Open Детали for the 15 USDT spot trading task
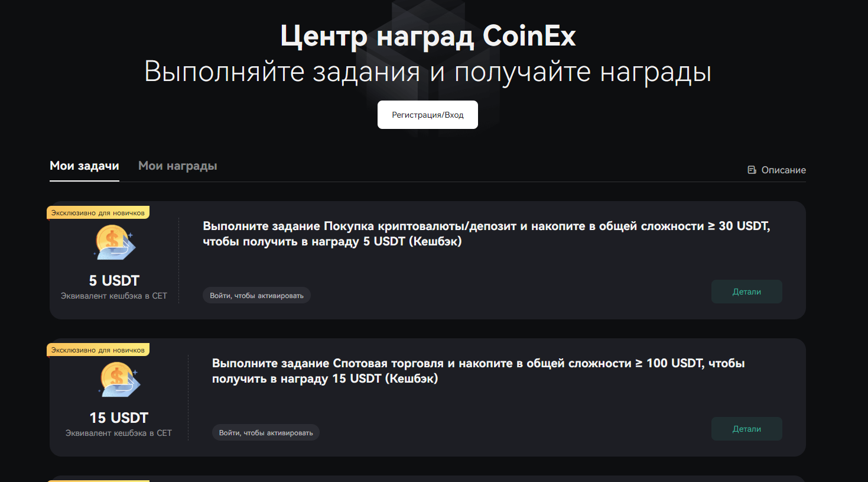 click(x=746, y=429)
